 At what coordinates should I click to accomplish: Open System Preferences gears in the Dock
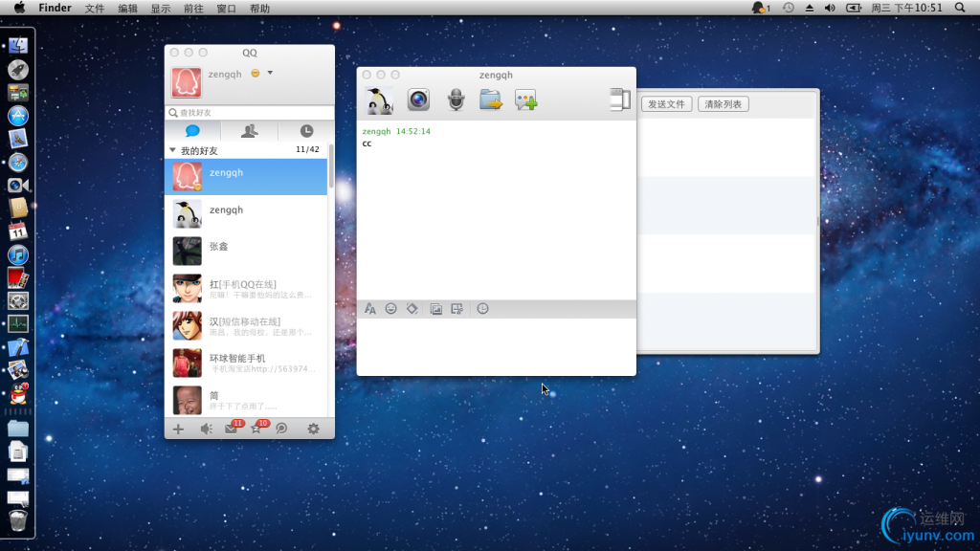(18, 301)
